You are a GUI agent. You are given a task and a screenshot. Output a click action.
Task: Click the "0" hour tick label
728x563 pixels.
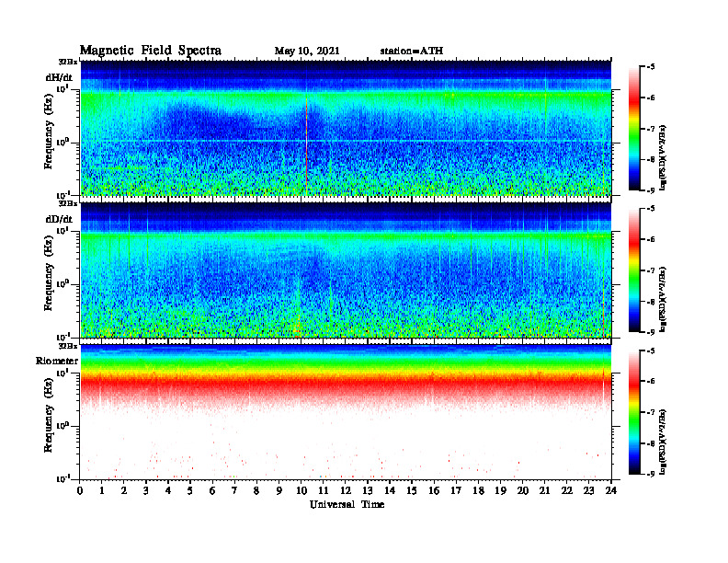pos(80,490)
